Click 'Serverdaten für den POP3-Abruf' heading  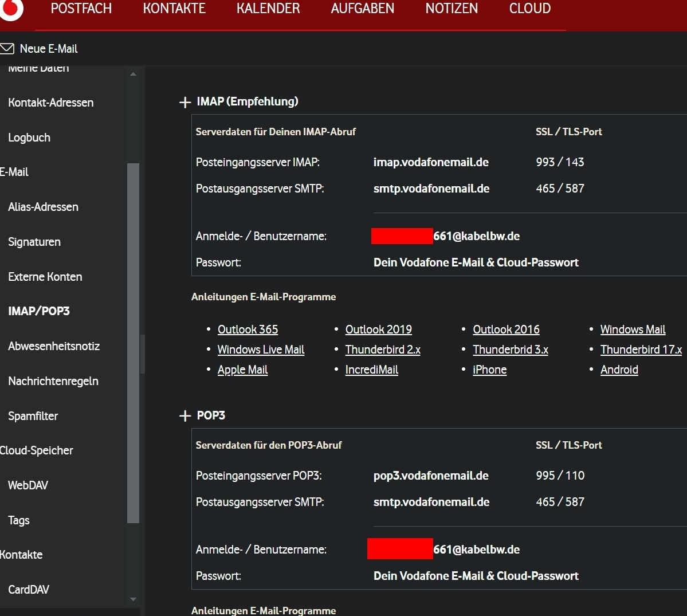(269, 445)
